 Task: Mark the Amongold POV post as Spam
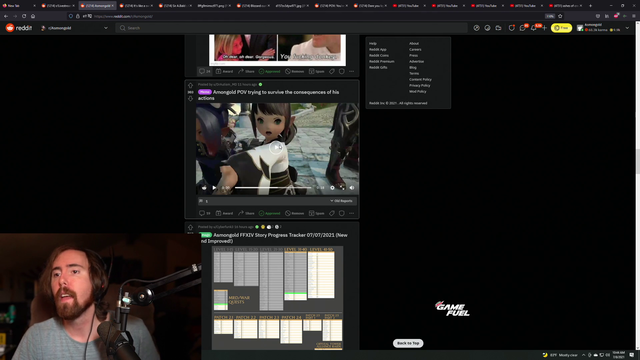point(316,213)
